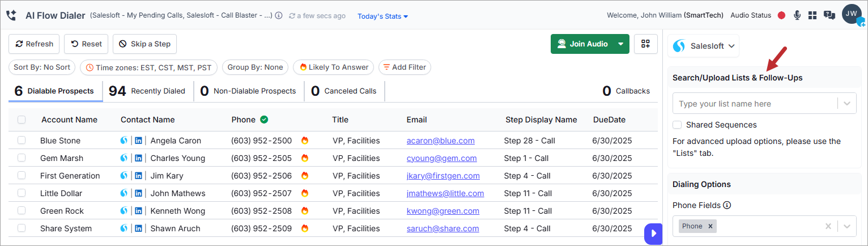Switch to the Non-Dialable Prospects tab
Screen dimensions: 868x246
tap(248, 91)
